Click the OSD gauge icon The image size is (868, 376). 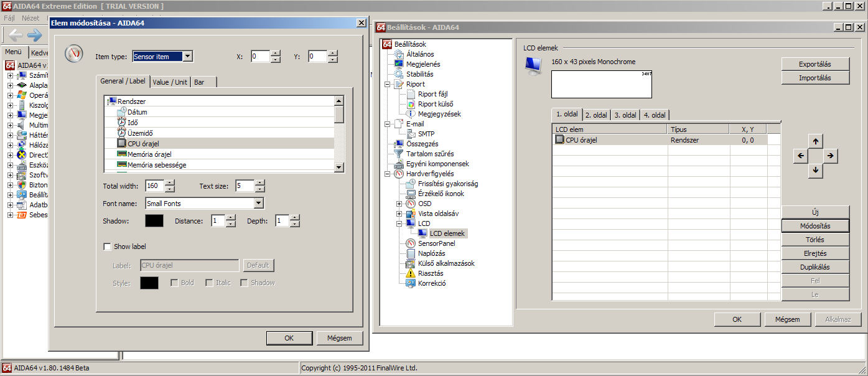411,204
